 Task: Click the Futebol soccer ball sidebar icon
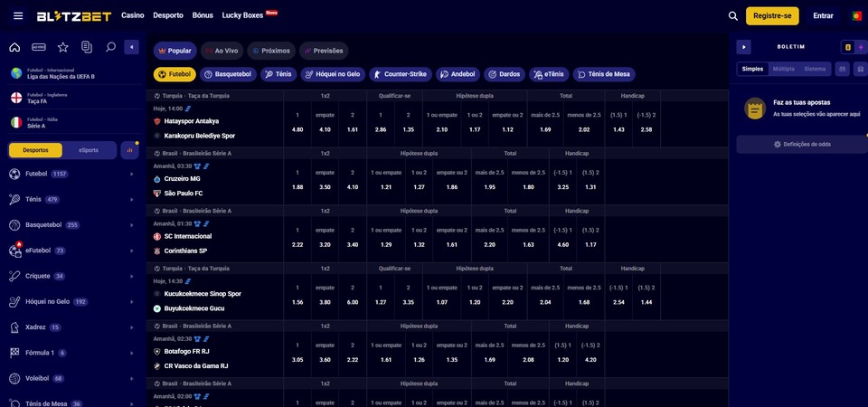tap(15, 174)
